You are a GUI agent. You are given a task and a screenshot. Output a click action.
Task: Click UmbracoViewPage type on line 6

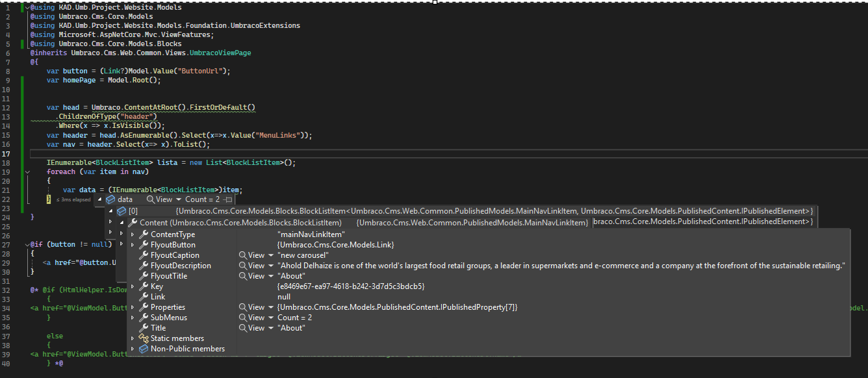point(220,53)
